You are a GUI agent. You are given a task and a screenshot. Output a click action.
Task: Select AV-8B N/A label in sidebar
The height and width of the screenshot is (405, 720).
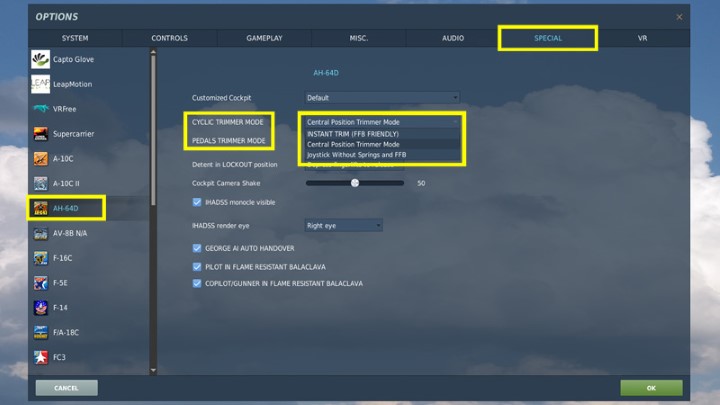coord(70,233)
